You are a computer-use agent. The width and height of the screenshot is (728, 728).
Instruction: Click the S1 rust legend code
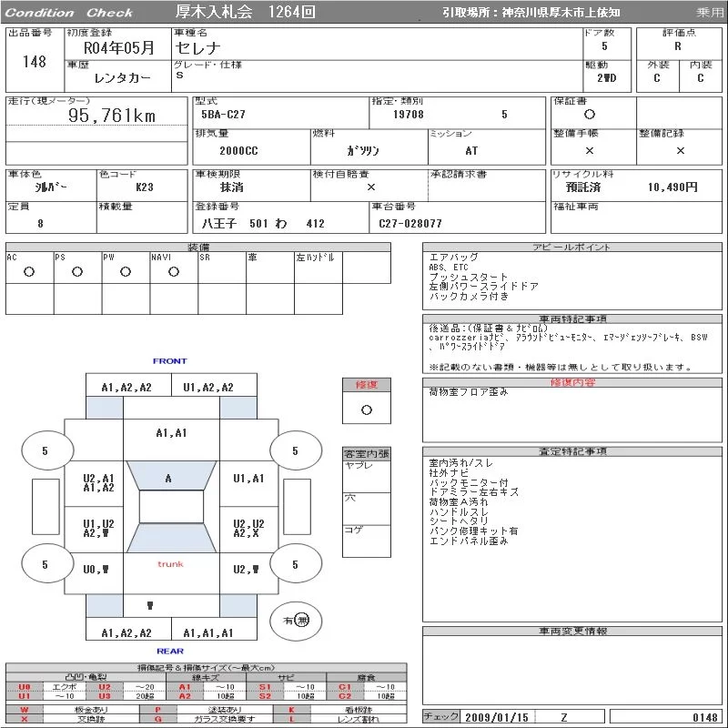click(265, 687)
